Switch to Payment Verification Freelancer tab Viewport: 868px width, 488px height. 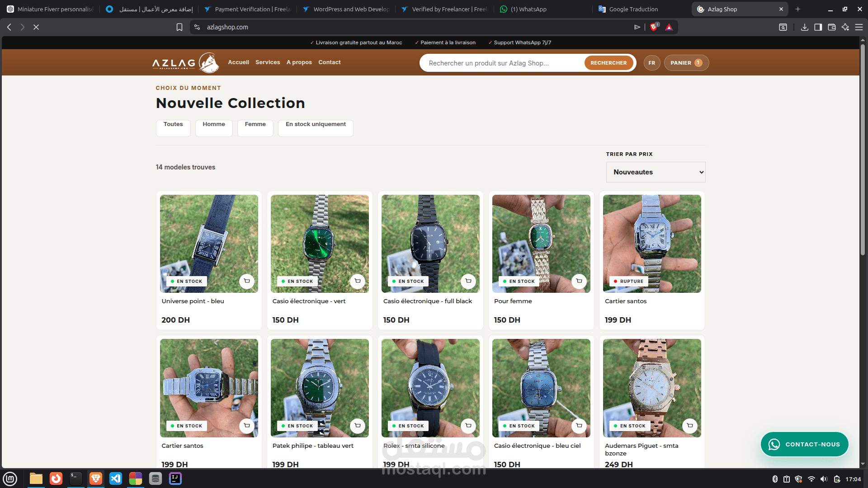click(248, 9)
